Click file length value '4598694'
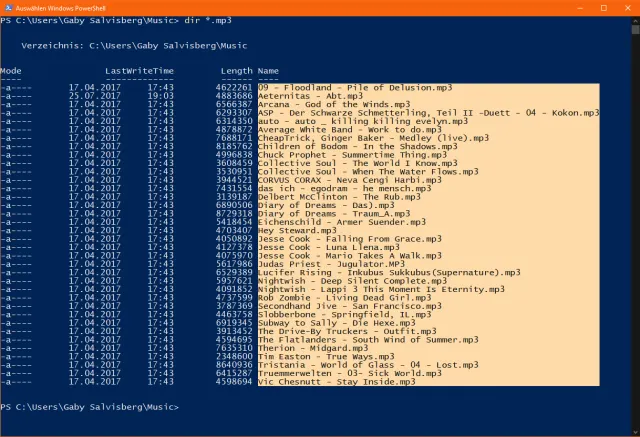This screenshot has height=437, width=640. (x=234, y=382)
